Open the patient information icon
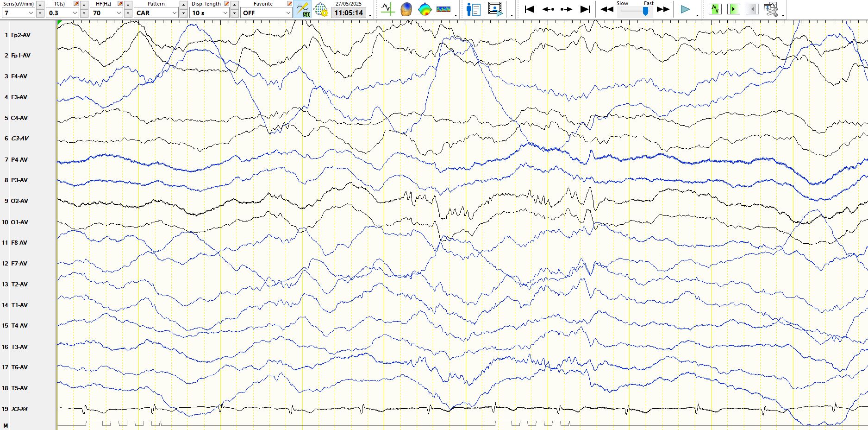The height and width of the screenshot is (430, 868). 473,9
